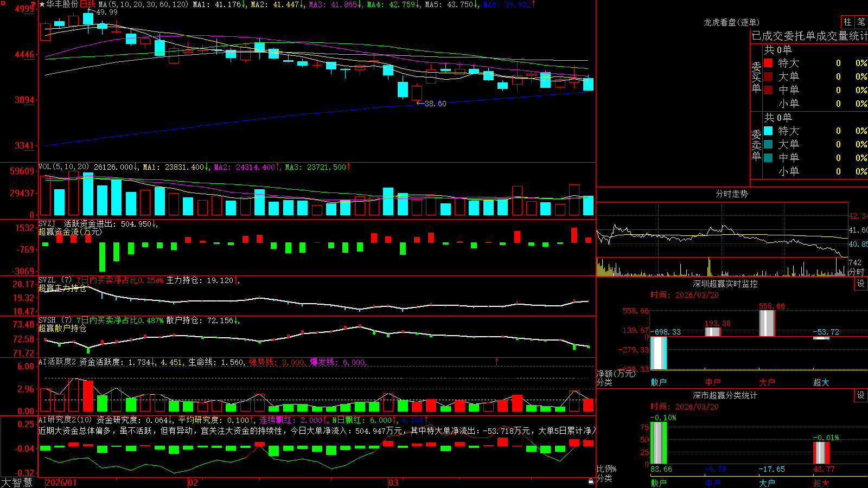
Task: Click the 已成交委托单成交量统计 header
Action: pyautogui.click(x=809, y=36)
